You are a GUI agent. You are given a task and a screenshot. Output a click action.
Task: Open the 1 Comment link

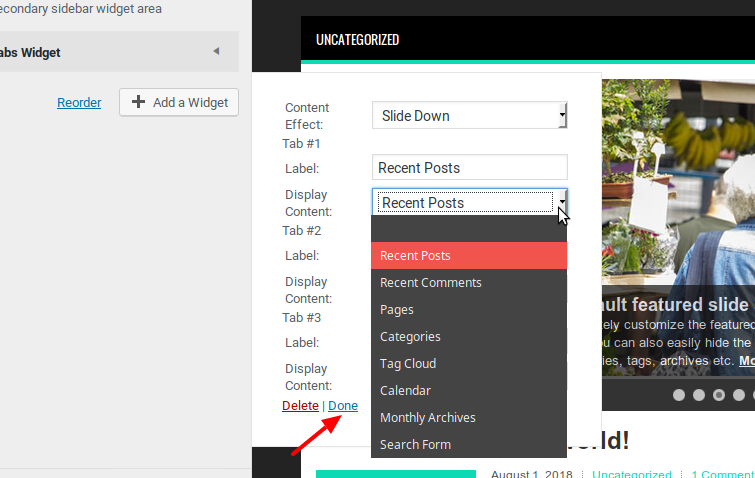723,474
